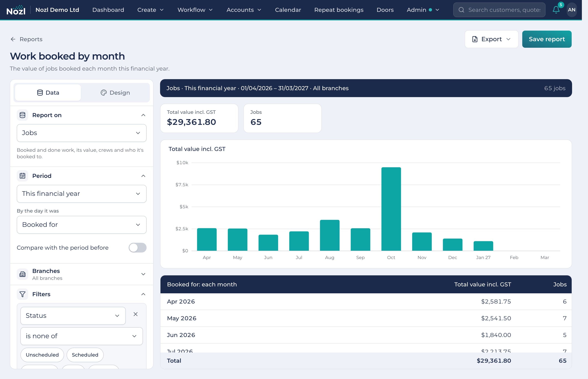Open Repeat bookings
Image resolution: width=588 pixels, height=379 pixels.
[x=339, y=10]
